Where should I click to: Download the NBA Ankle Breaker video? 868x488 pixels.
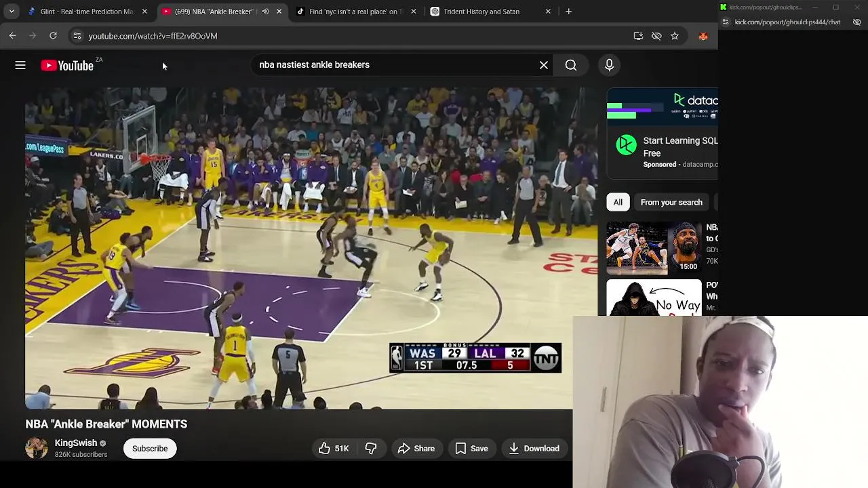pos(534,448)
